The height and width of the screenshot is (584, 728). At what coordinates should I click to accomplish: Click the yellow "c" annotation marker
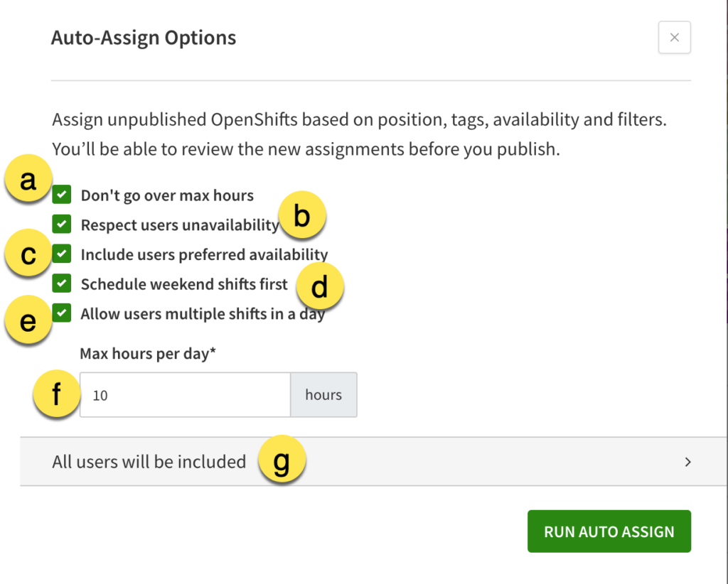[27, 252]
